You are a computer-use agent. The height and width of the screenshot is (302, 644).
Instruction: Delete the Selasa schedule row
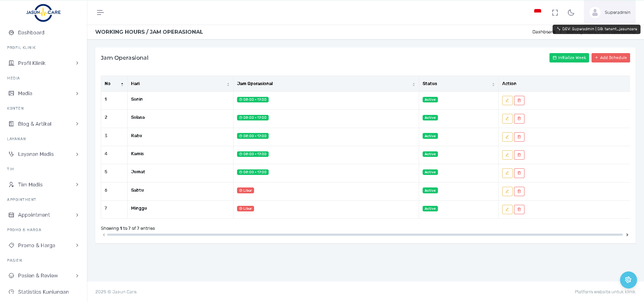(519, 119)
